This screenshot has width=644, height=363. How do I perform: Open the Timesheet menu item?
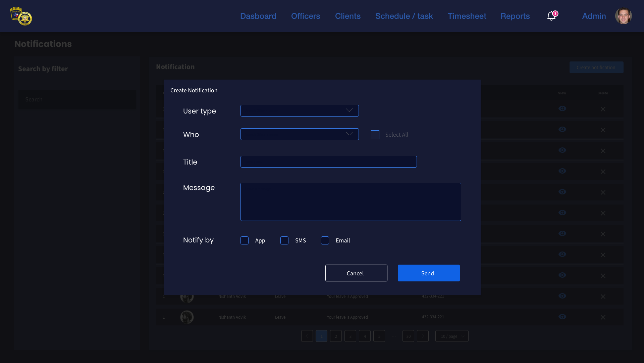point(467,16)
